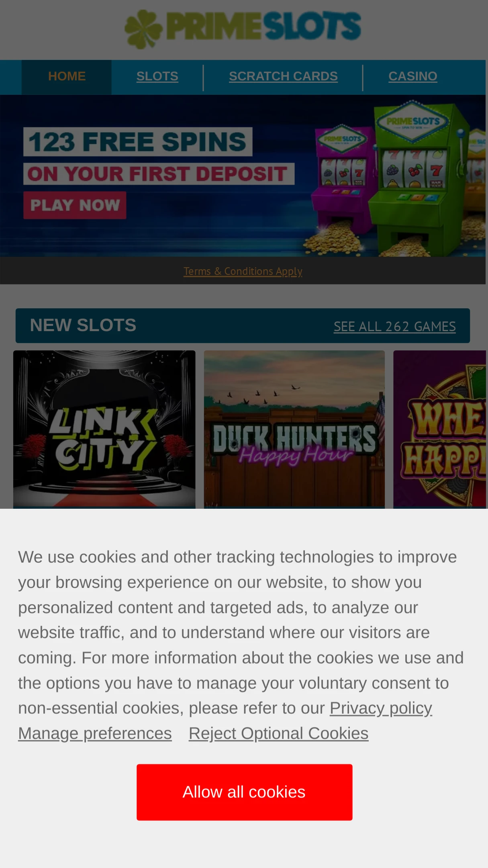This screenshot has height=868, width=488.
Task: Open the SCRATCH CARDS tab
Action: [x=283, y=76]
